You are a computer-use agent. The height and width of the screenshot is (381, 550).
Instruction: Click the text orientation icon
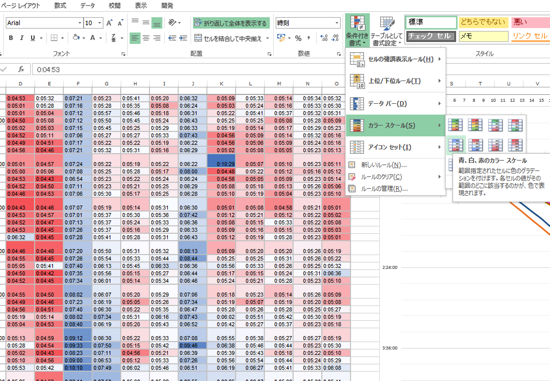point(172,23)
